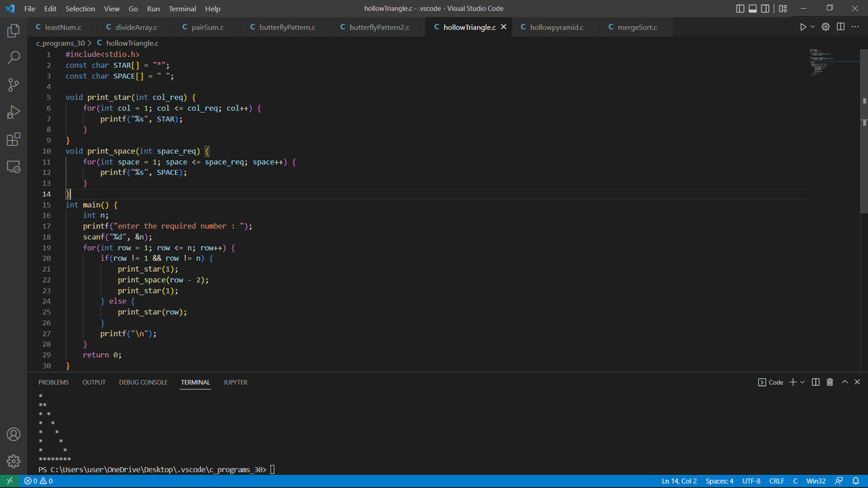Open the run button dropdown arrow
This screenshot has width=868, height=488.
pos(812,26)
